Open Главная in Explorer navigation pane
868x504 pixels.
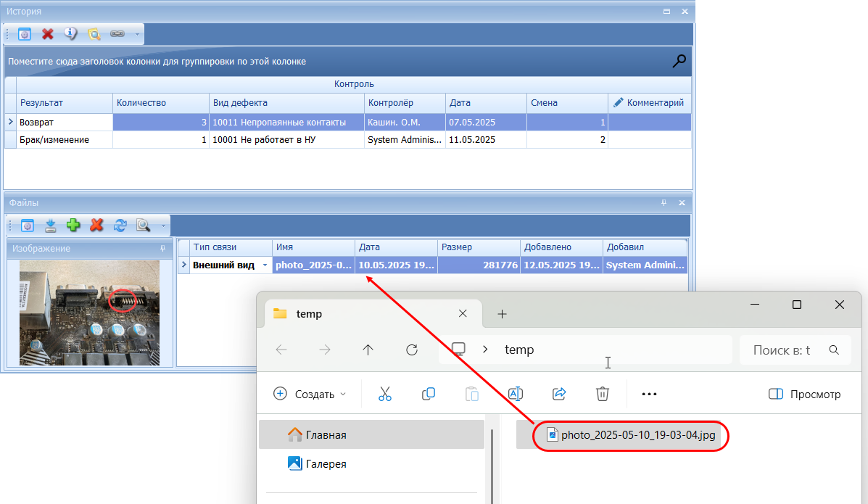click(x=326, y=435)
